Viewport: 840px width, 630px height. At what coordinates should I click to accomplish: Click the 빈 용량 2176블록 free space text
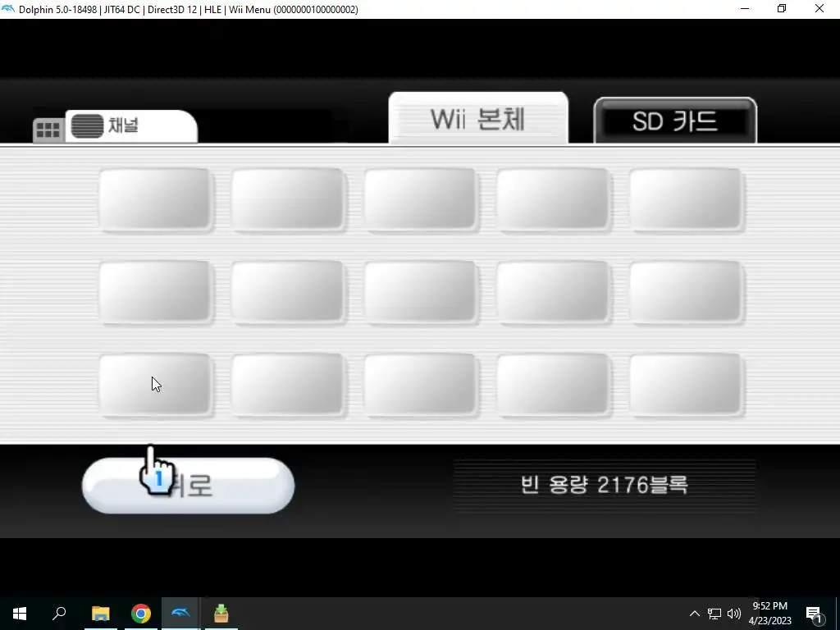[605, 486]
